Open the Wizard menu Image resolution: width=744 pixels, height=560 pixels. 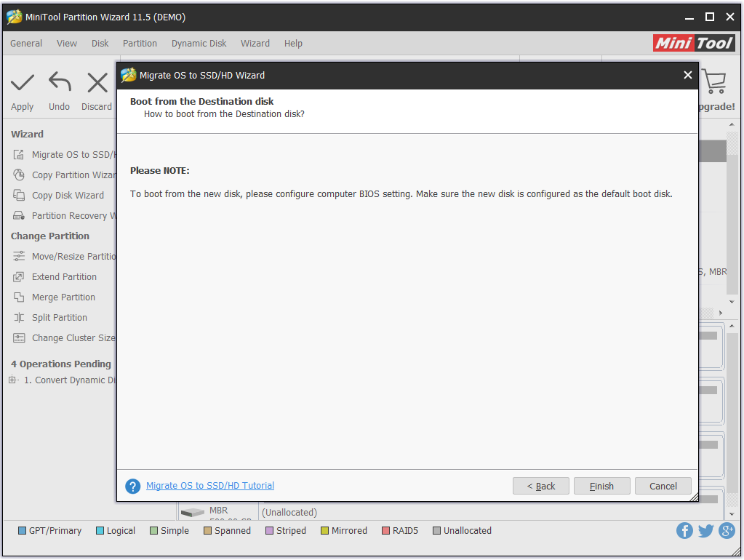click(x=255, y=44)
